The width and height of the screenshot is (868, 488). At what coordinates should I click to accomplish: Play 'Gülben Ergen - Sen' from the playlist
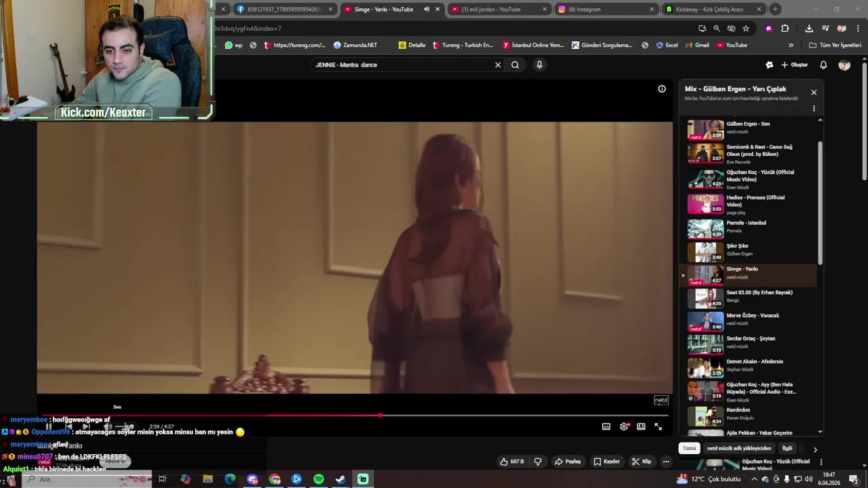tap(750, 129)
